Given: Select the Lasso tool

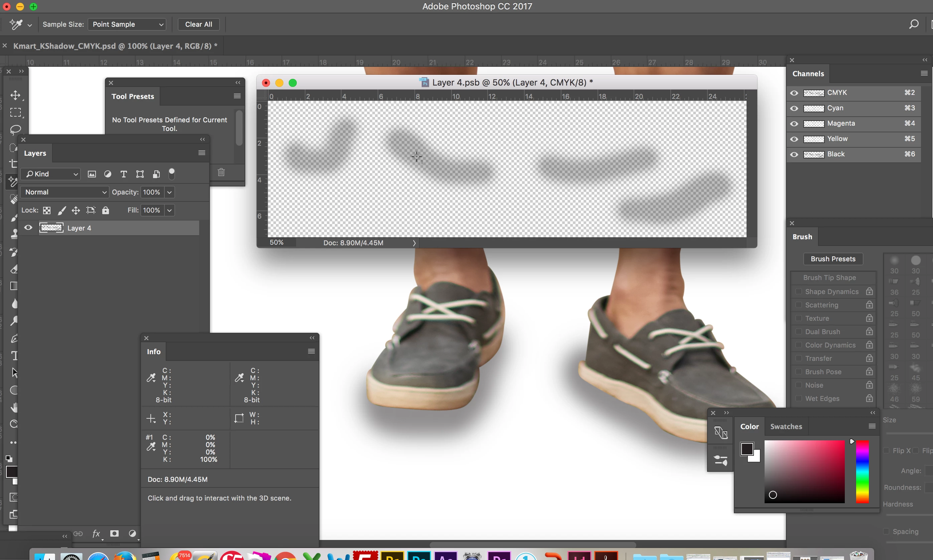Looking at the screenshot, I should coord(15,130).
